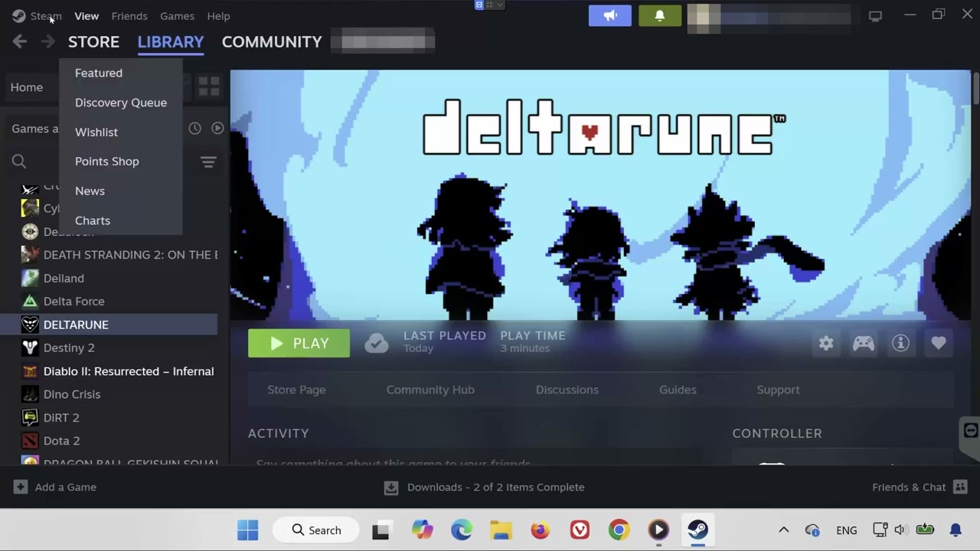The width and height of the screenshot is (980, 551).
Task: Switch library to grid view icon
Action: pyautogui.click(x=209, y=86)
